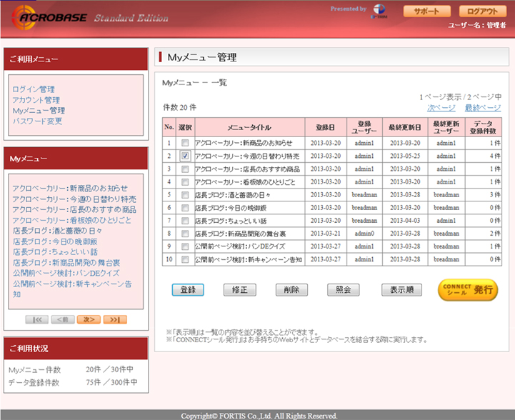515x420 pixels.
Task: Tick the checkbox in row 10
Action: (x=185, y=259)
